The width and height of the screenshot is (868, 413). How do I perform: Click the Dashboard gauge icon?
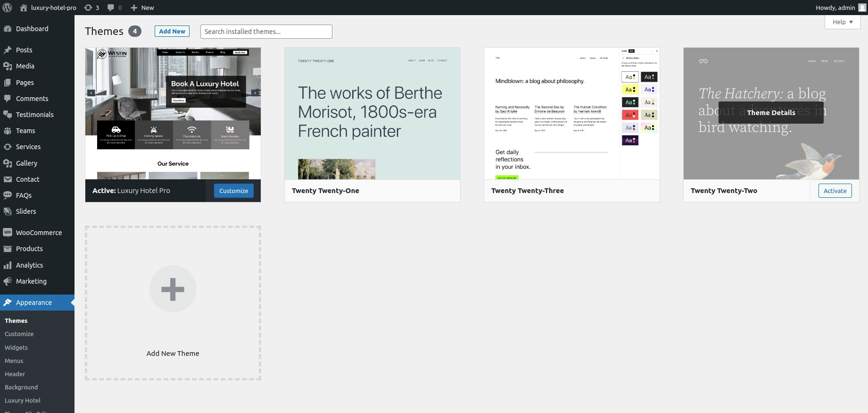pos(8,29)
